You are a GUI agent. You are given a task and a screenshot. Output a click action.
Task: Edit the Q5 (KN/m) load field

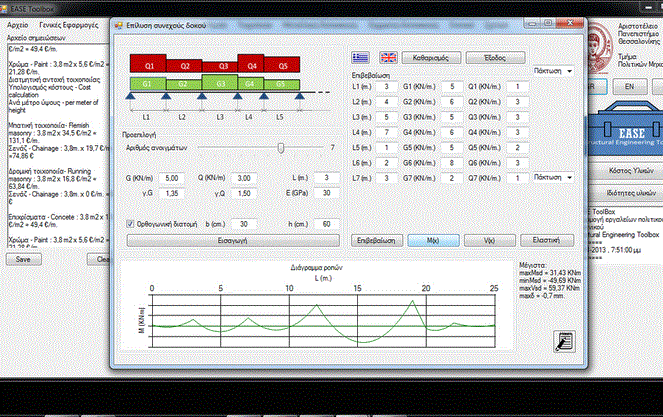pos(517,148)
